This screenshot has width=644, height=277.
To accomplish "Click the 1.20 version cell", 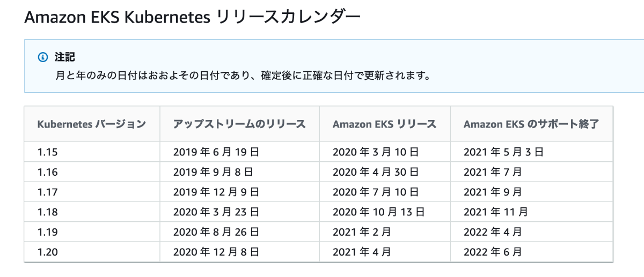I will tap(48, 251).
